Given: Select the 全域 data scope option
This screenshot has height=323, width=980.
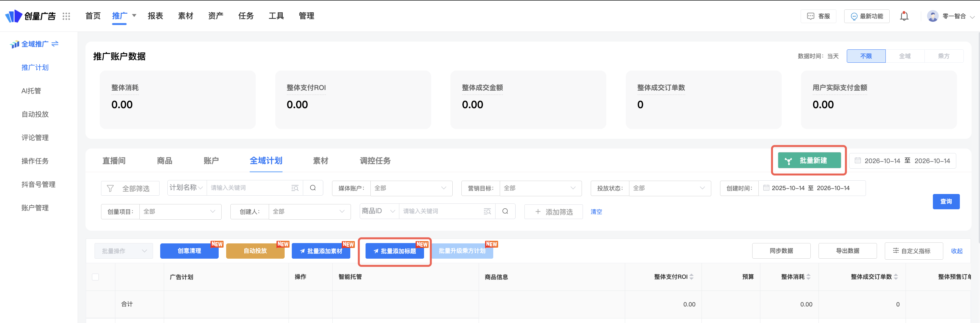Looking at the screenshot, I should pos(905,56).
